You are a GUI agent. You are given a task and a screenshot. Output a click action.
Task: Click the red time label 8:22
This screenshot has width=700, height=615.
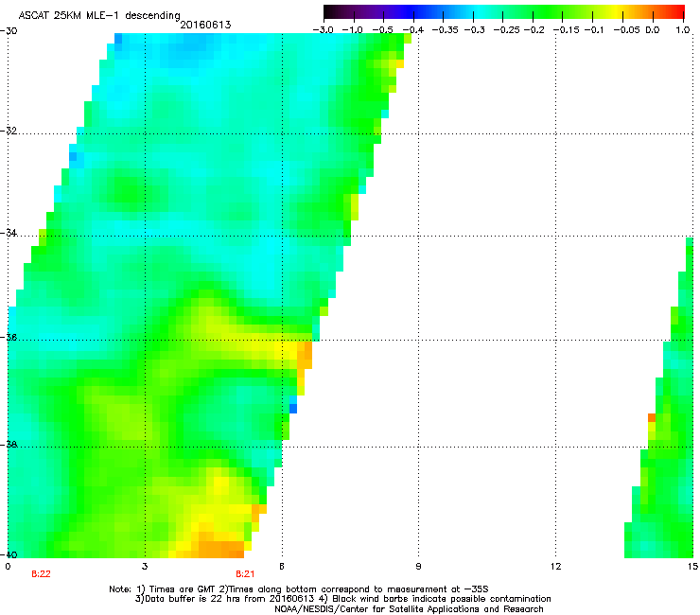point(41,574)
